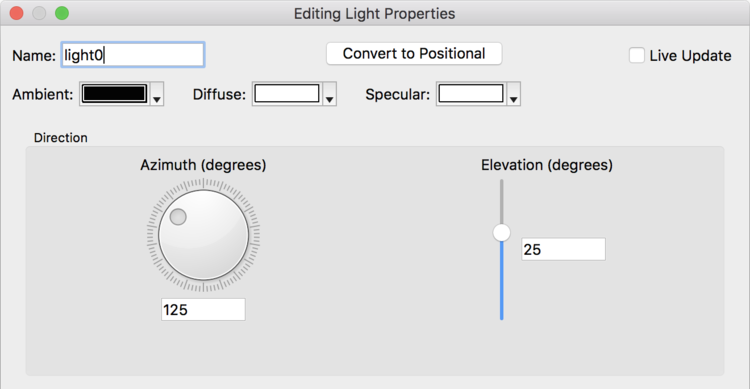Image resolution: width=750 pixels, height=389 pixels.
Task: Expand the Diffuse color dropdown arrow
Action: pyautogui.click(x=330, y=94)
